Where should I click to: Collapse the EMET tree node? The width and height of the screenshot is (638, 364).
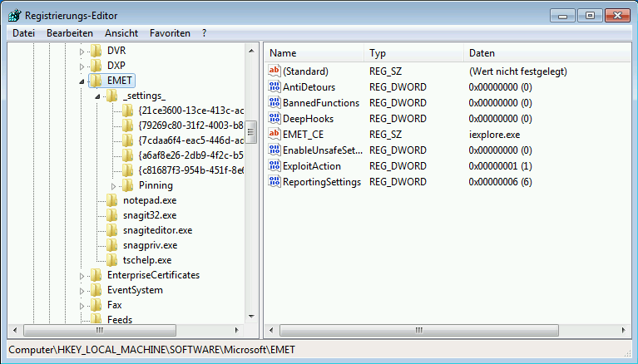[x=82, y=81]
